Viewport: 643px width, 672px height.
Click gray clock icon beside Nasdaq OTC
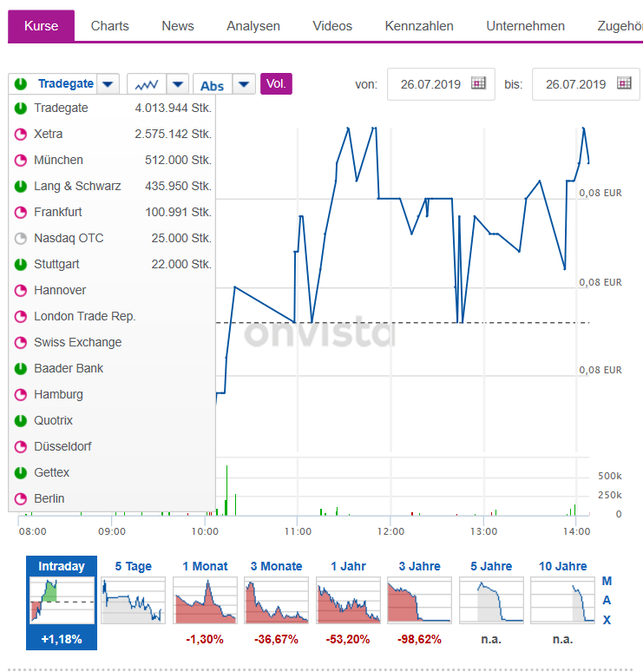click(21, 238)
